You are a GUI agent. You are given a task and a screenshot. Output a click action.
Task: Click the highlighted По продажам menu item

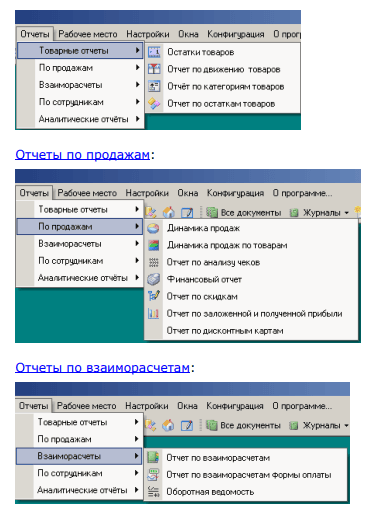tap(79, 226)
